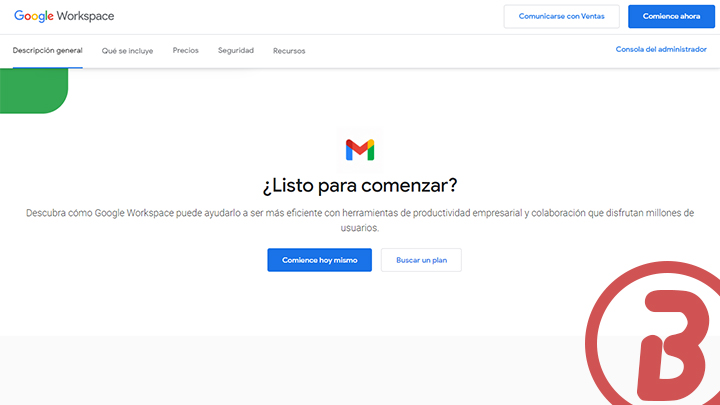Open the Qué se incluye tab
The image size is (720, 405).
(128, 51)
